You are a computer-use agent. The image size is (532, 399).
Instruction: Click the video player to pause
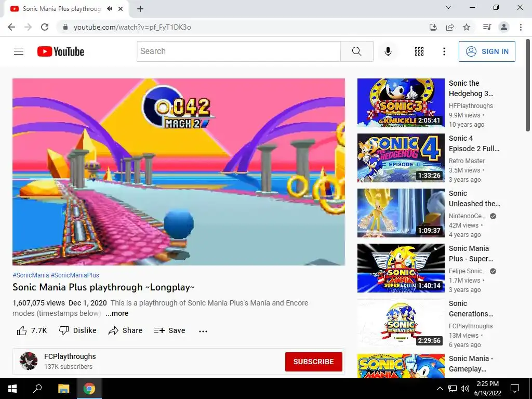click(179, 171)
